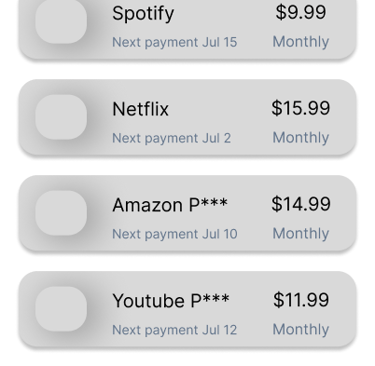Click the Youtube P*** icon placeholder

(61, 309)
